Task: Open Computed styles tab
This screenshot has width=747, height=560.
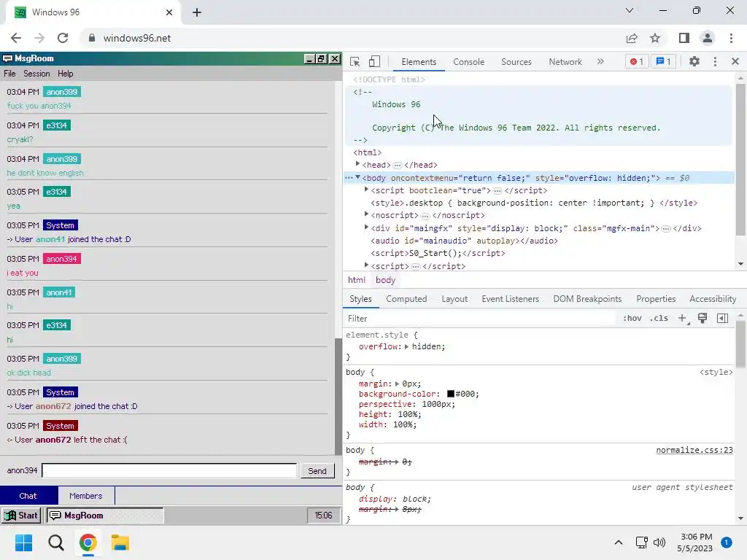Action: click(406, 299)
